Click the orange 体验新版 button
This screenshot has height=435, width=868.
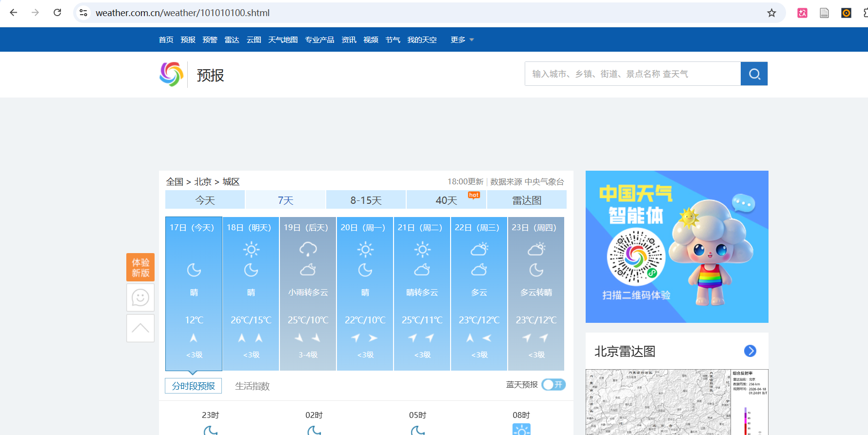click(140, 267)
